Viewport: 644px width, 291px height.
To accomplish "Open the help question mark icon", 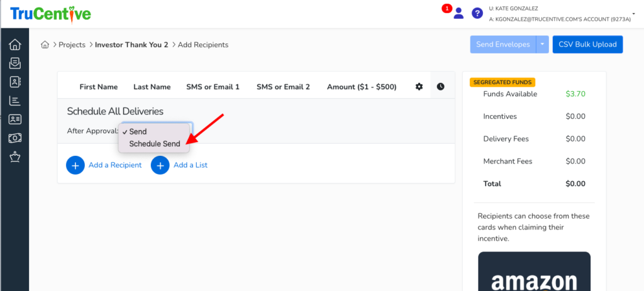I will 477,13.
